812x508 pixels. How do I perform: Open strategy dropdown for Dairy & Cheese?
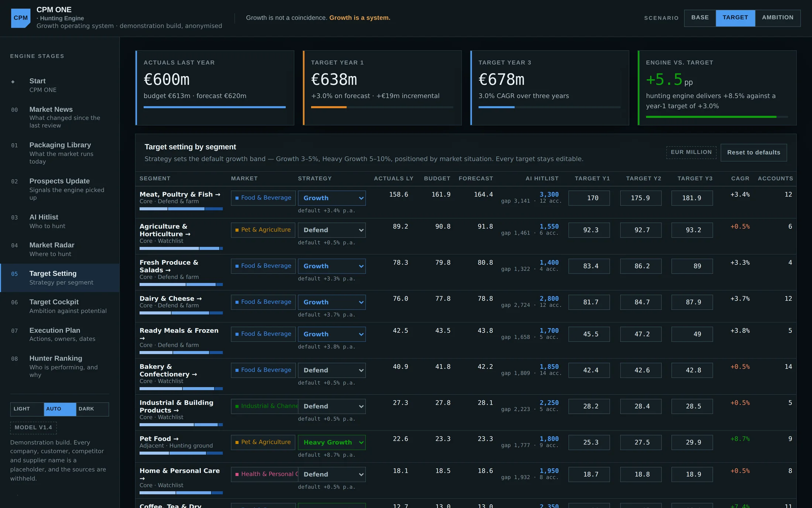(332, 302)
